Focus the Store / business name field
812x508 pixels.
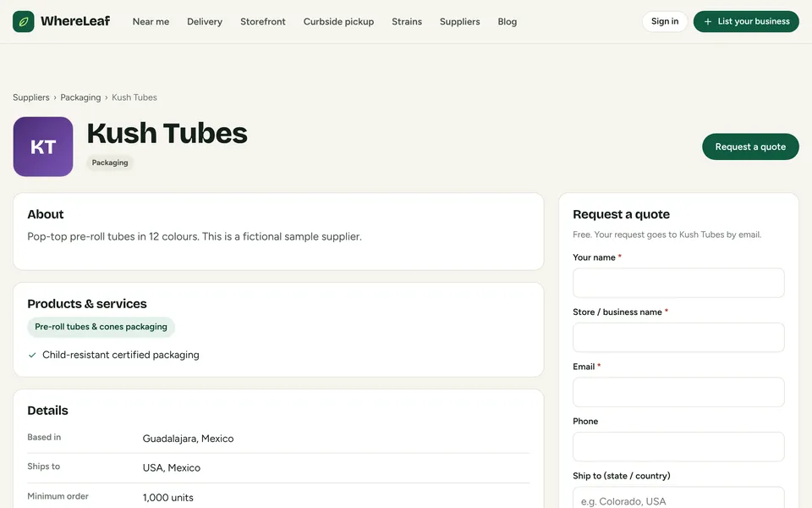[x=678, y=338]
